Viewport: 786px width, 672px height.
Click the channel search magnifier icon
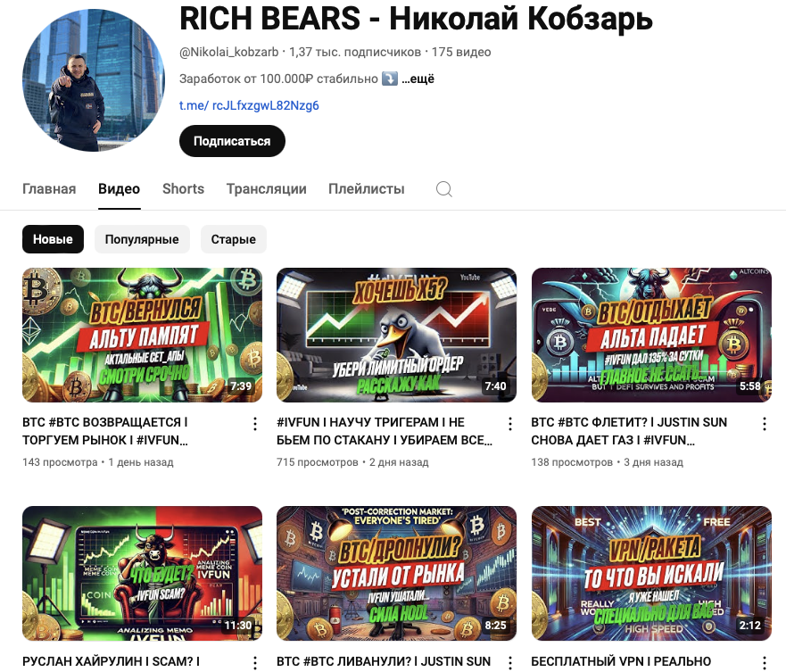(444, 189)
